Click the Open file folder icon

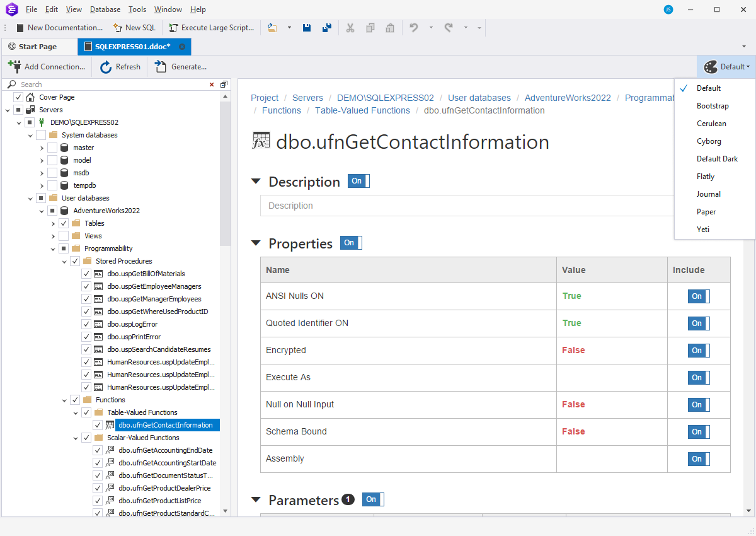point(272,28)
